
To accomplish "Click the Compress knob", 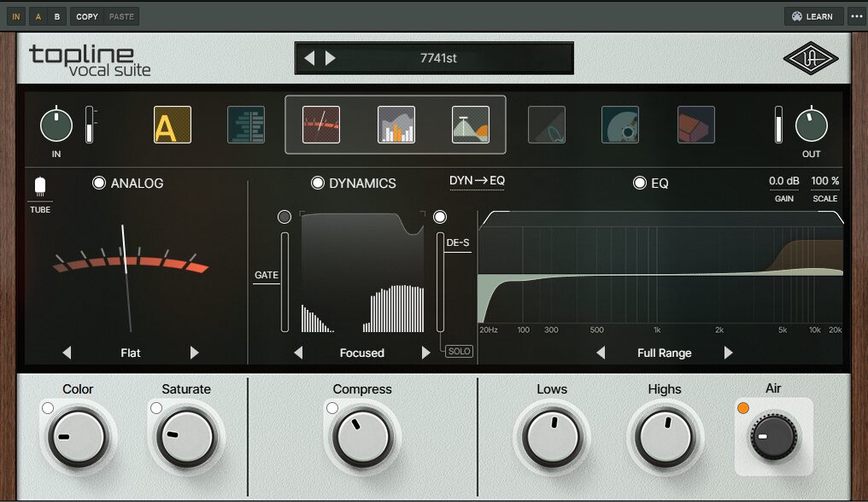I will 362,437.
